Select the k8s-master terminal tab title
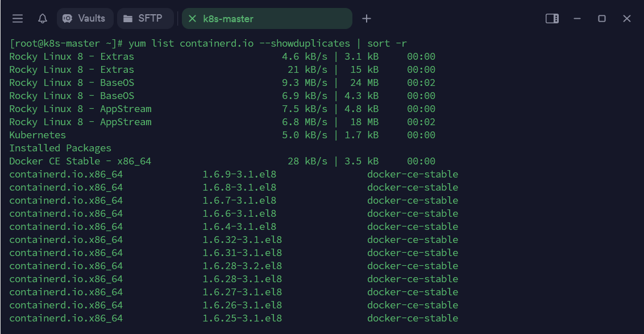Image resolution: width=644 pixels, height=334 pixels. pyautogui.click(x=228, y=19)
